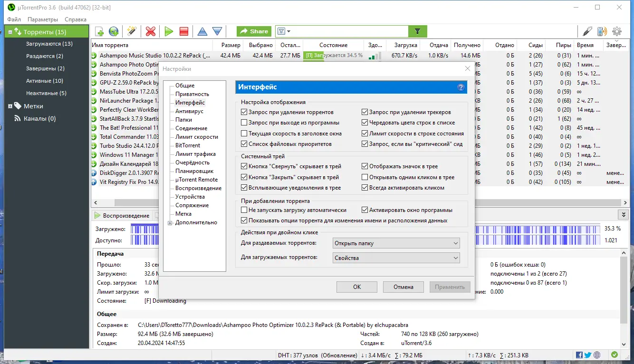Open the Справка menu
Screen dimensions: 634x364
coord(76,19)
